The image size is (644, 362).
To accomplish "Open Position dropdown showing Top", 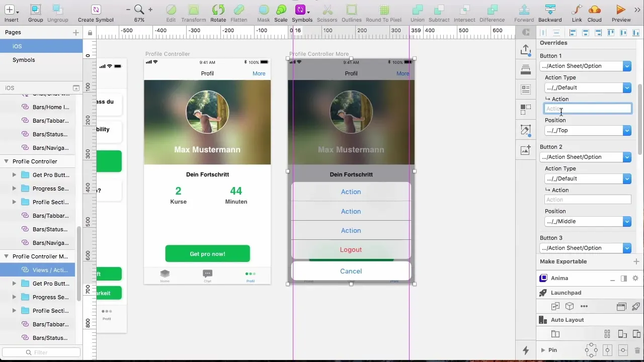I will [x=588, y=130].
